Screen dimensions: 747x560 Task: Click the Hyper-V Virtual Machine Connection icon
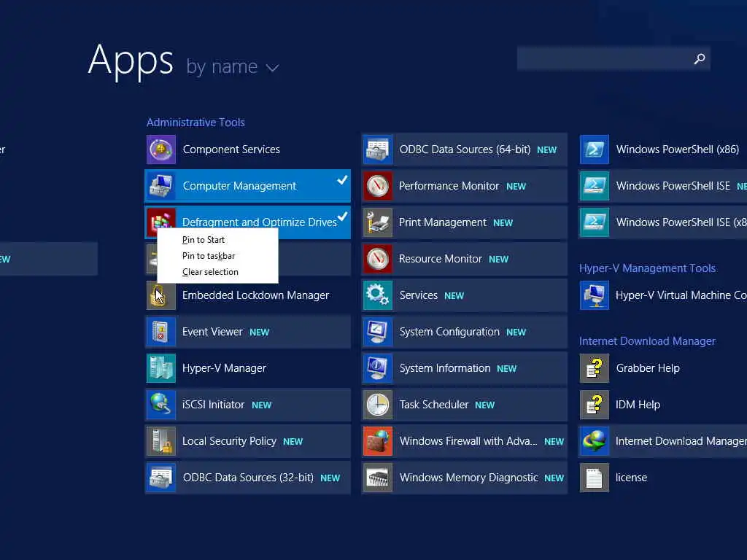(594, 295)
